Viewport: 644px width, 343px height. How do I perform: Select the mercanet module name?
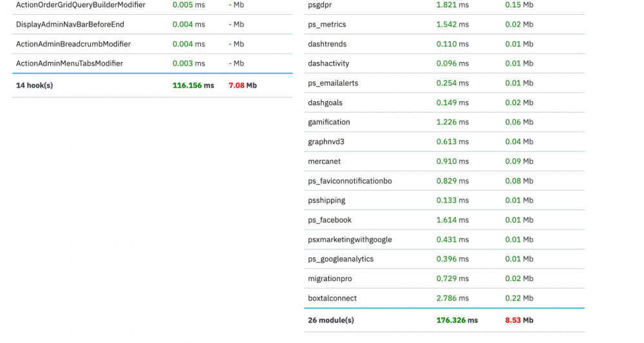coord(325,161)
